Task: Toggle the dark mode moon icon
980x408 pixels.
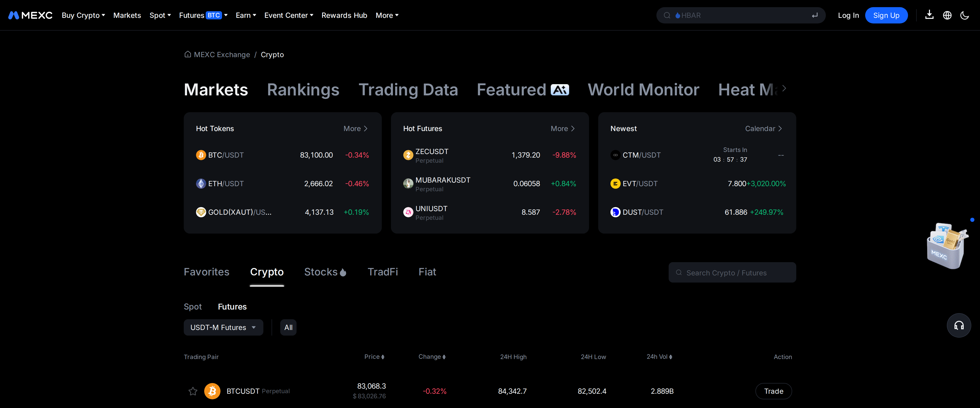Action: click(x=964, y=15)
